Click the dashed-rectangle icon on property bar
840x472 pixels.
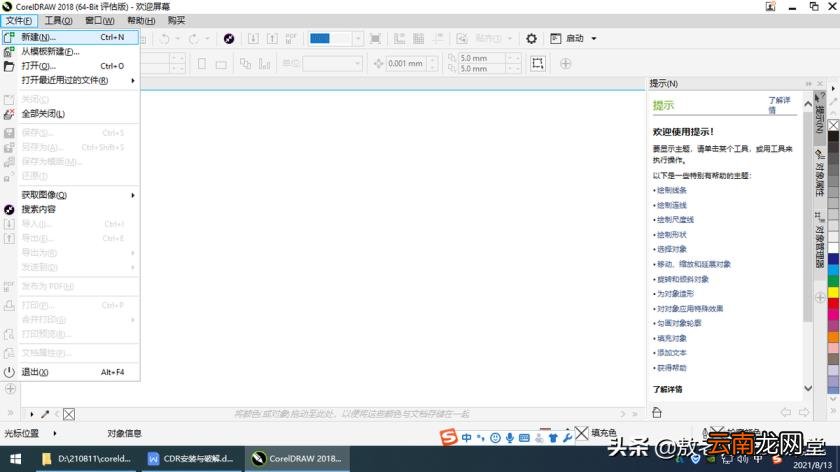537,63
